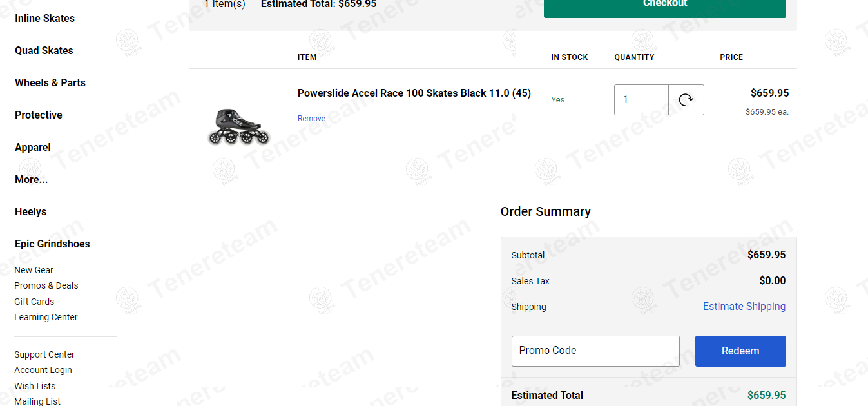The image size is (868, 406).
Task: Open the Powerslide Accel Race product title
Action: 414,93
